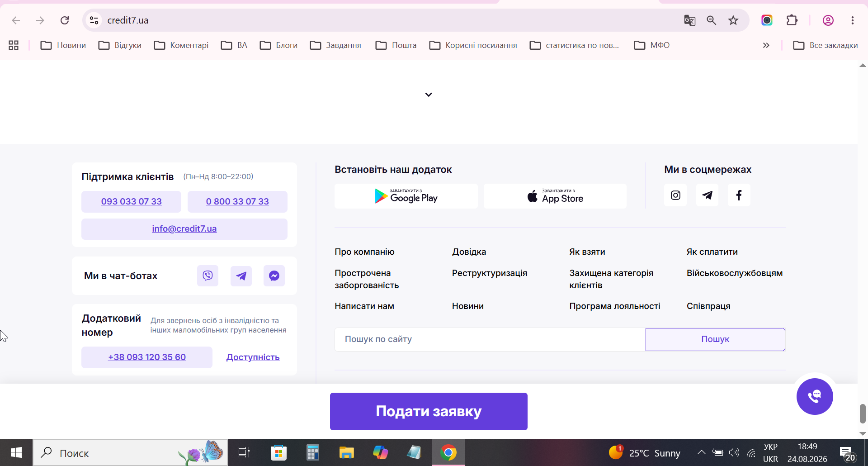868x466 pixels.
Task: Open the Прострочена заборгованість link
Action: 367,279
